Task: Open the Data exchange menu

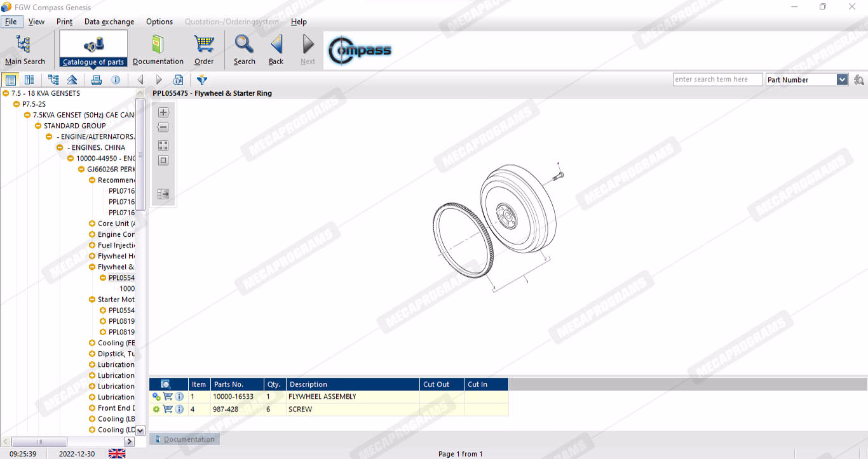Action: 109,22
